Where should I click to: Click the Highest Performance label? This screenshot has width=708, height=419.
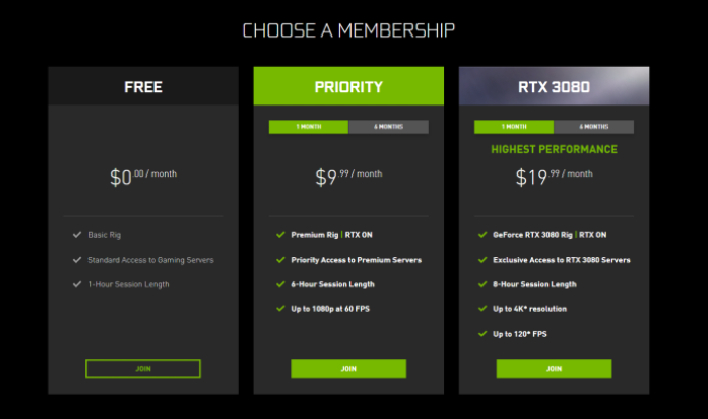pos(553,149)
